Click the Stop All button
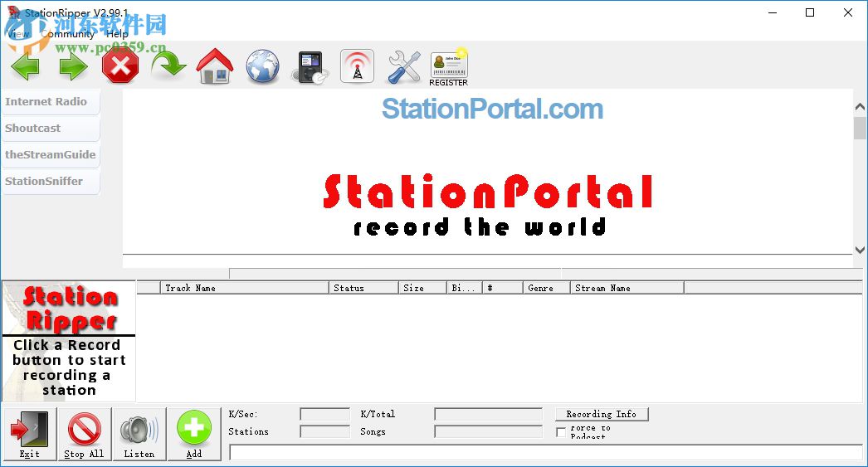The width and height of the screenshot is (868, 467). click(84, 435)
